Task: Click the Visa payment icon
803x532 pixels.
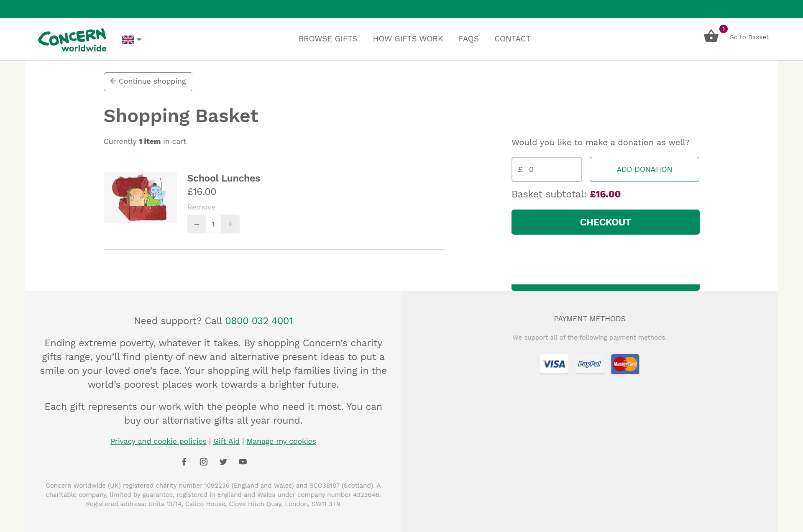Action: [554, 364]
